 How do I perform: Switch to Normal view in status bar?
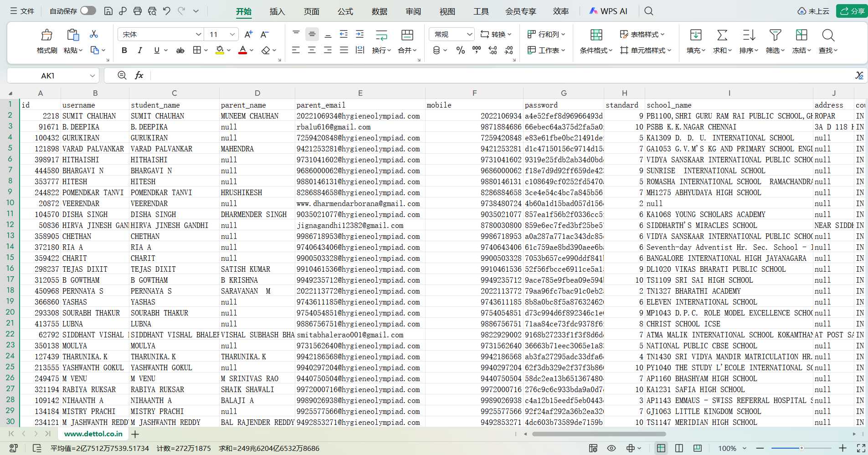point(661,448)
